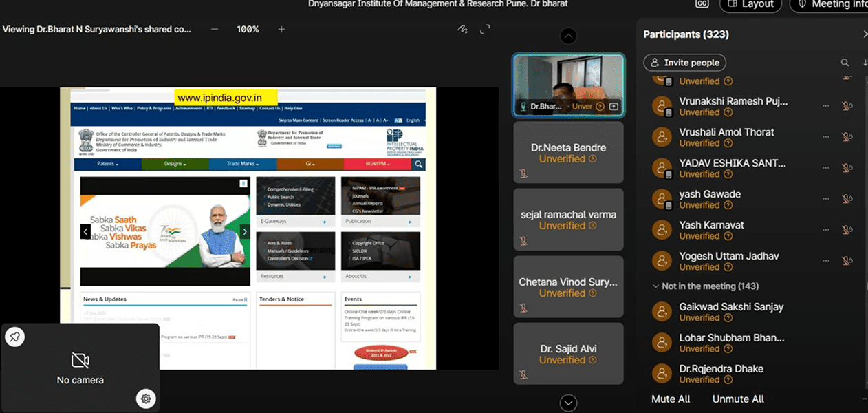Click the No camera self-view tile
The height and width of the screenshot is (413, 868).
(x=80, y=368)
